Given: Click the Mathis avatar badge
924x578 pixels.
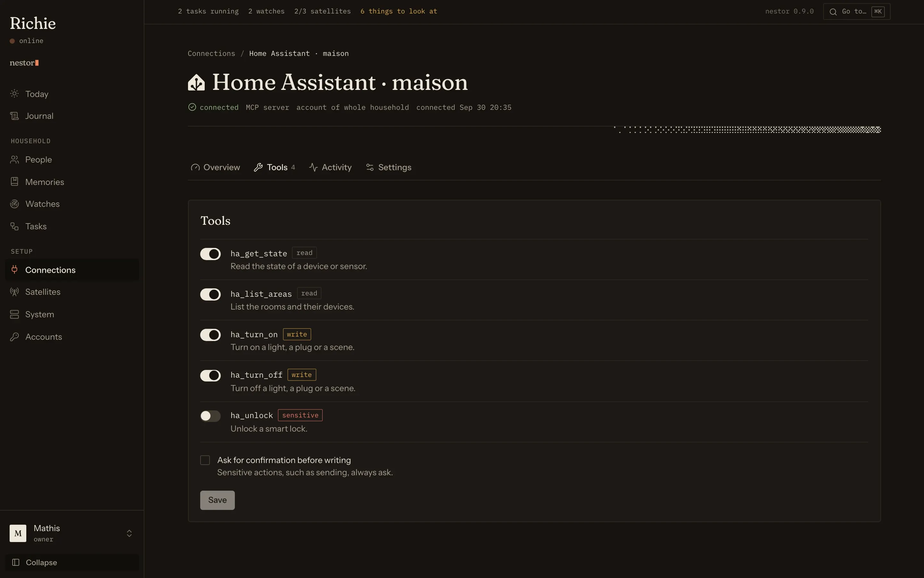Looking at the screenshot, I should pos(18,533).
